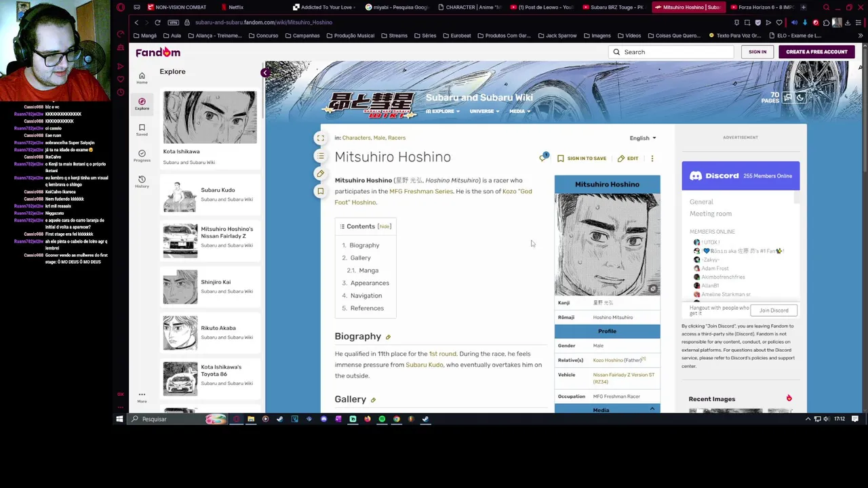Click the EDIT button by title
The height and width of the screenshot is (488, 868).
[x=627, y=159]
